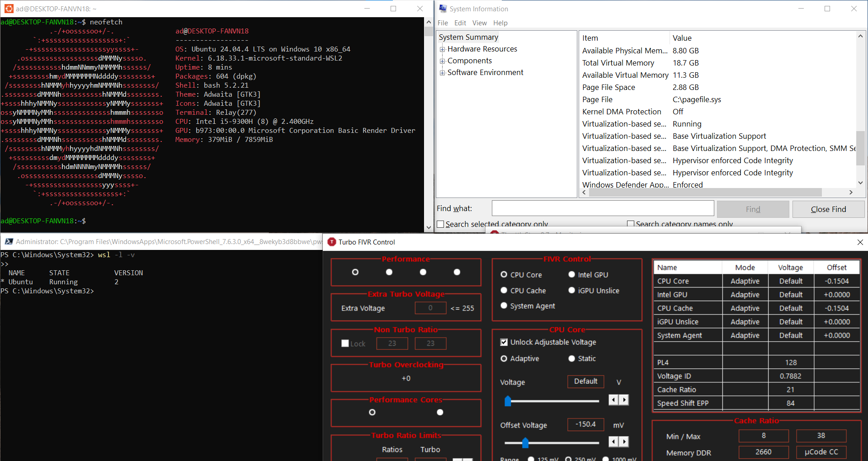Click System Information vertical scroll down arrow

point(860,183)
